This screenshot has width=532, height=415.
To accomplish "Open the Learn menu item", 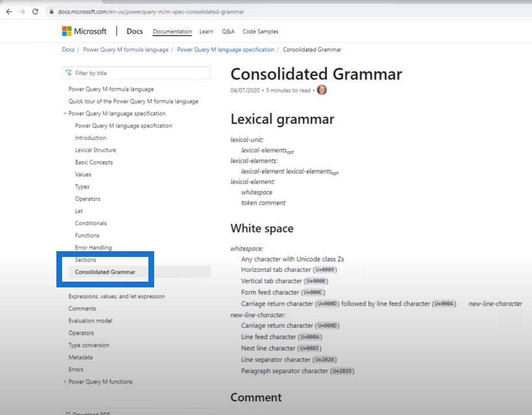I will (x=206, y=32).
